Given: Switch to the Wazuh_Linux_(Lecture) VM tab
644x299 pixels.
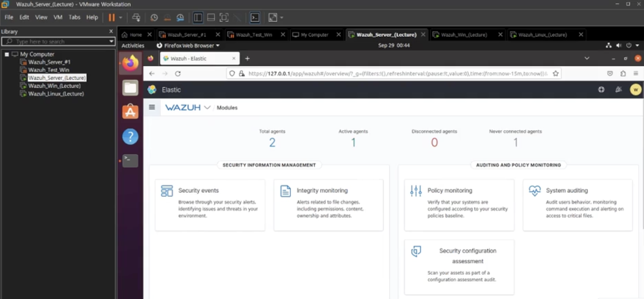Looking at the screenshot, I should (x=542, y=35).
